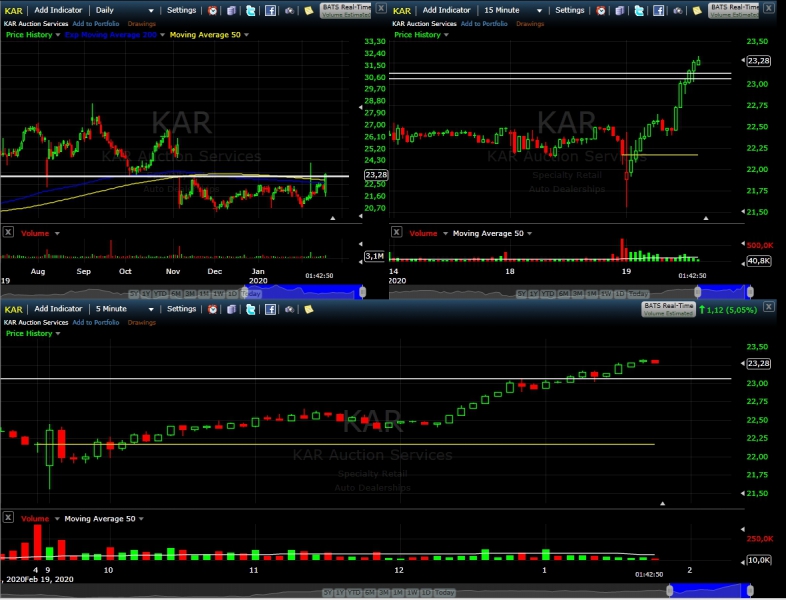Click the binoculars icon in 5 Minute chart toolbar
Image resolution: width=786 pixels, height=600 pixels.
290,309
